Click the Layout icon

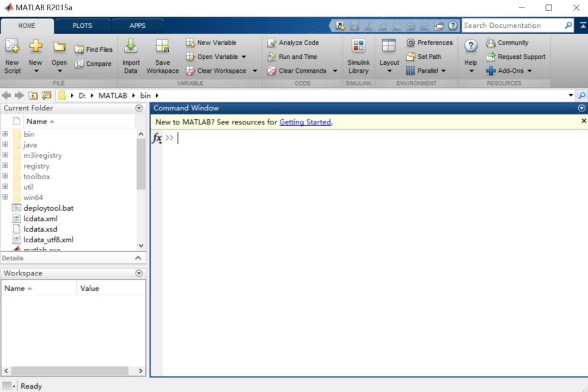coord(389,46)
